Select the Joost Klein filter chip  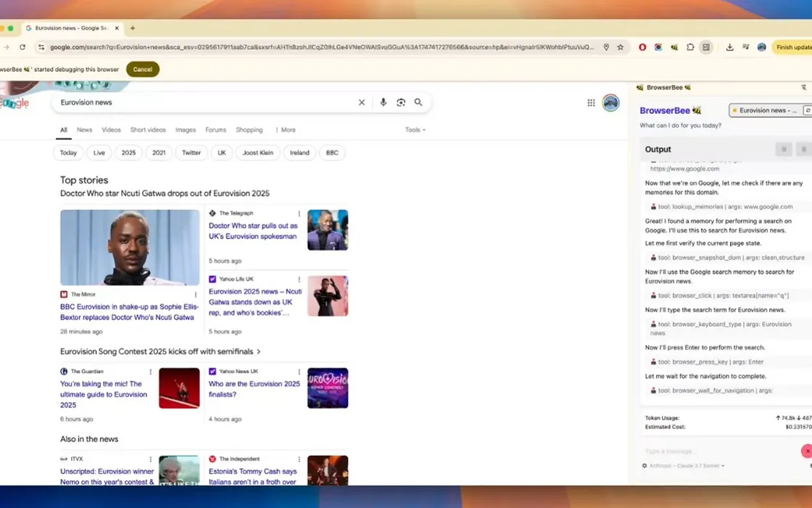tap(258, 153)
